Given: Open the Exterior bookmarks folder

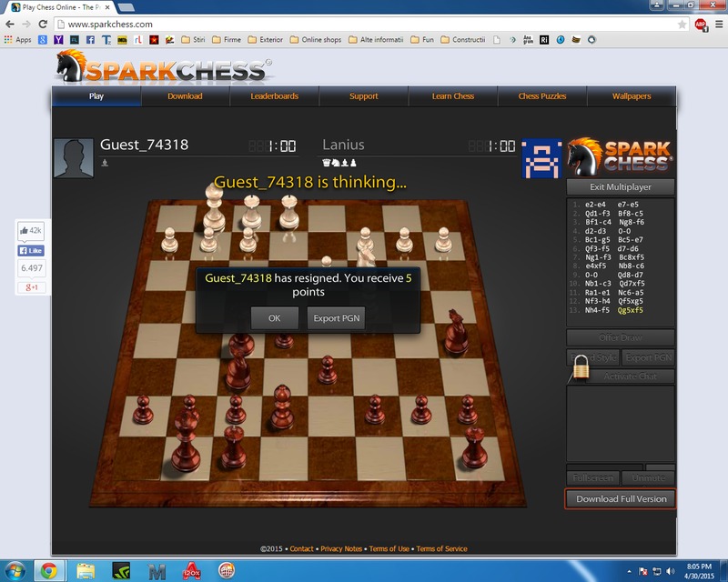Looking at the screenshot, I should pos(266,40).
